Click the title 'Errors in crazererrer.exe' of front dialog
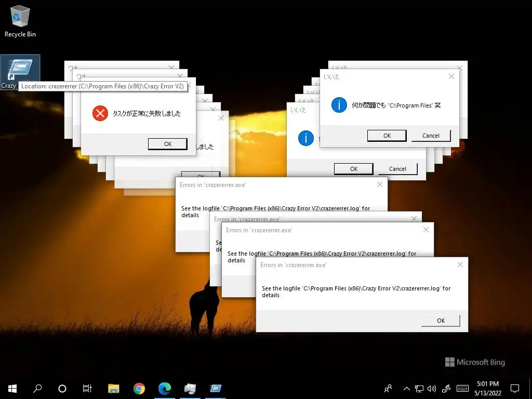This screenshot has height=399, width=532. pos(293,265)
